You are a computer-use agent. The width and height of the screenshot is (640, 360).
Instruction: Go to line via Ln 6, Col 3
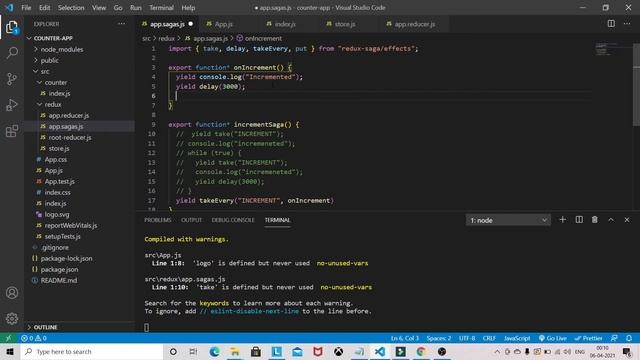coord(404,338)
